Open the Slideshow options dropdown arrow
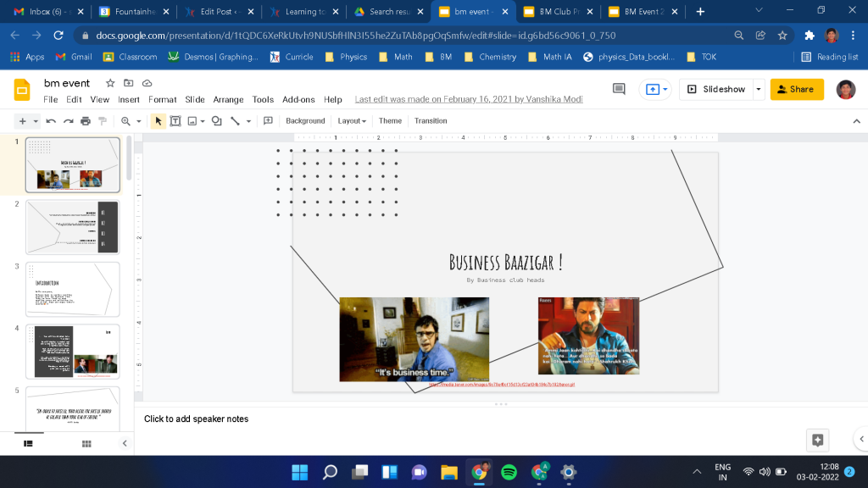Viewport: 868px width, 488px height. point(759,89)
